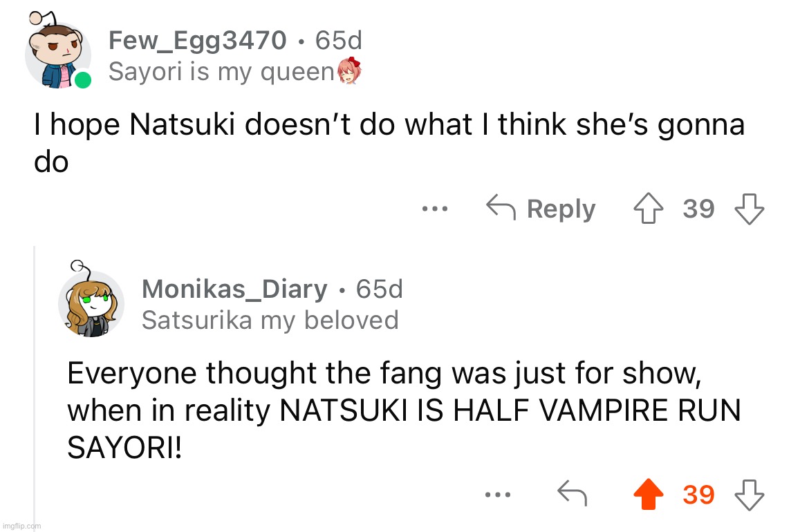This screenshot has width=809, height=532.
Task: Click the 65d timestamp on Monikas_Diary's reply
Action: tap(379, 289)
